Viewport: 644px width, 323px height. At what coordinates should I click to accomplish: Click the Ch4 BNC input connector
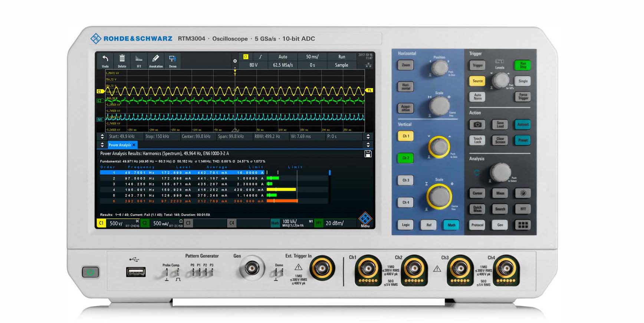[506, 270]
